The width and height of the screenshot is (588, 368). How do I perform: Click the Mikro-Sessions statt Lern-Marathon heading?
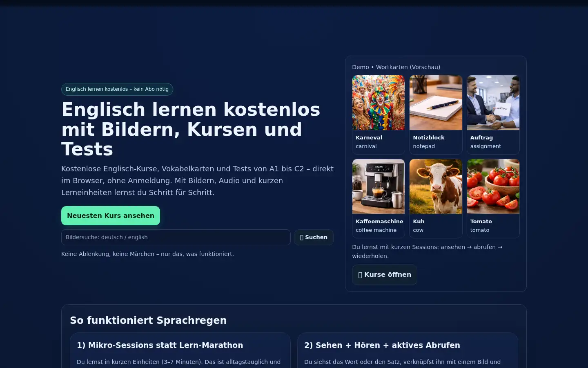coord(160,345)
